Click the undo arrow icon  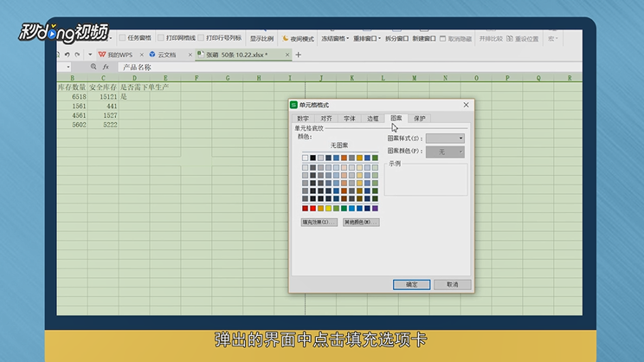[x=67, y=55]
